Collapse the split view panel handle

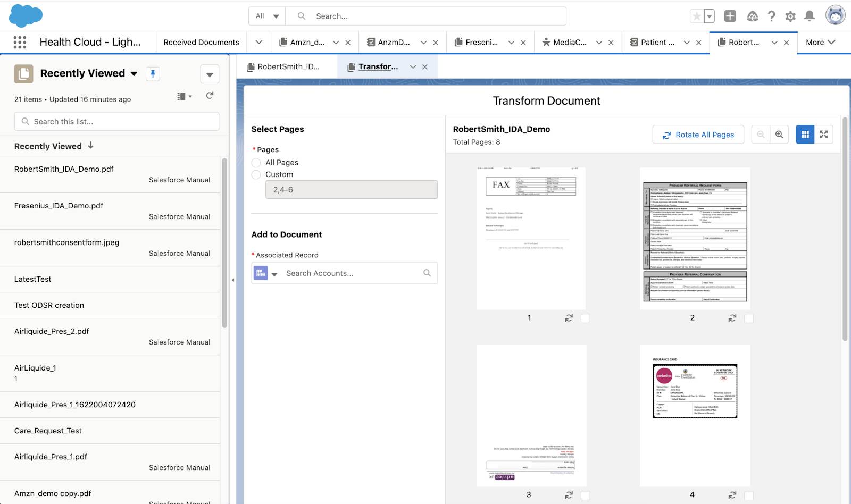(x=233, y=280)
